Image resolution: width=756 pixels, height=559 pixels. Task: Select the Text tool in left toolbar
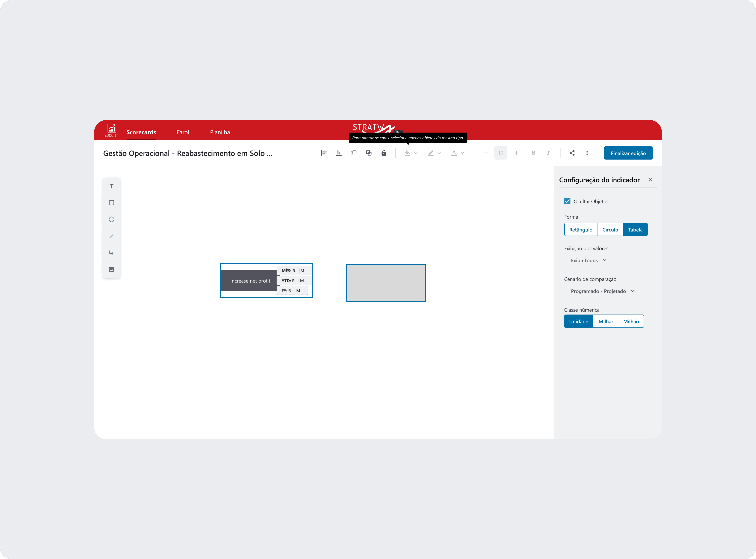tap(111, 186)
